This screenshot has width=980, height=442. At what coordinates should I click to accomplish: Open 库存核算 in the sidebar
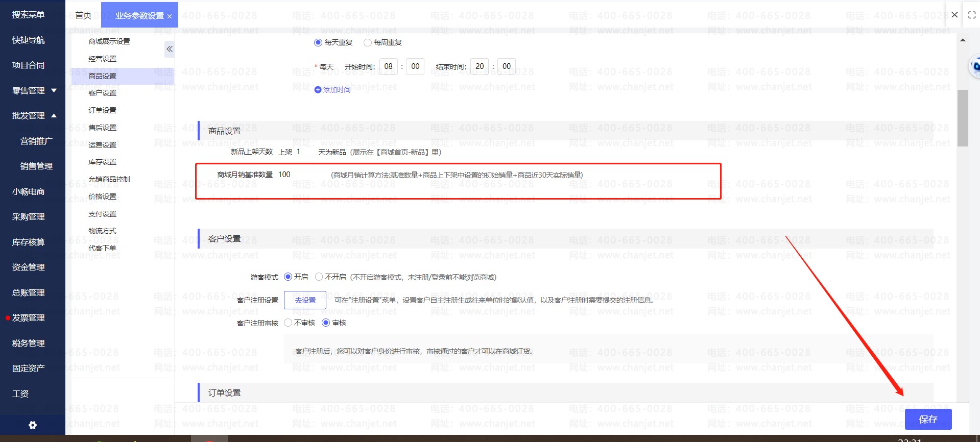tap(29, 242)
